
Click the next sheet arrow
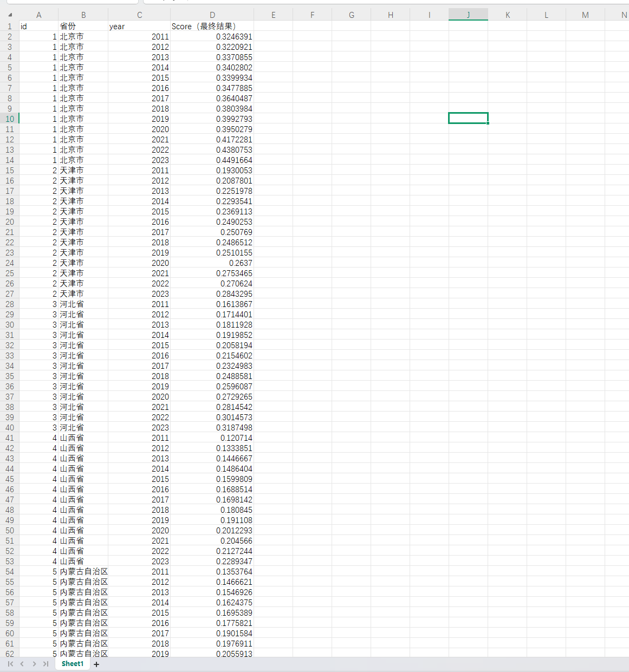[x=34, y=664]
